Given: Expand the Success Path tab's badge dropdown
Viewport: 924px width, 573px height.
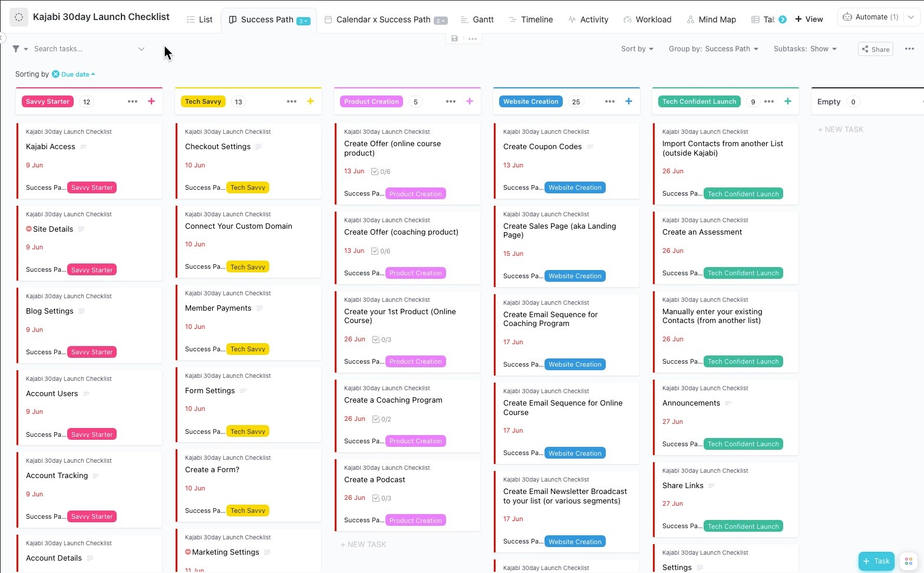Looking at the screenshot, I should pyautogui.click(x=303, y=21).
